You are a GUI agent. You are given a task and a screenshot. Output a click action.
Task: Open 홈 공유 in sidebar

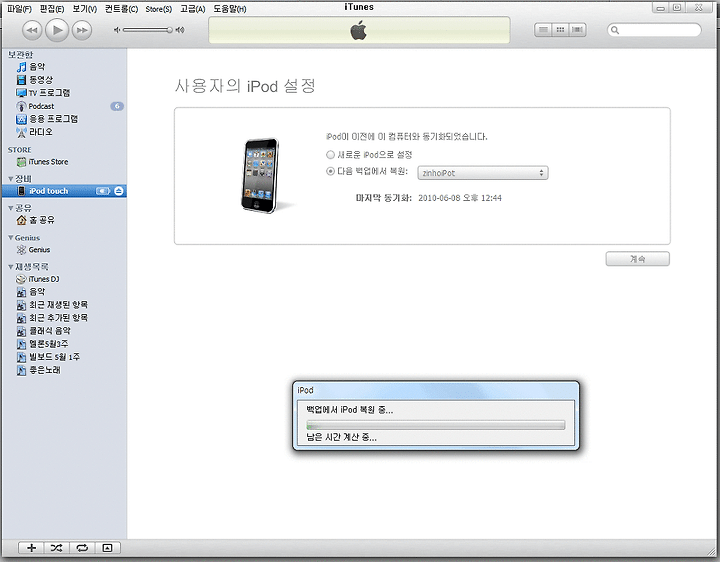click(x=64, y=220)
